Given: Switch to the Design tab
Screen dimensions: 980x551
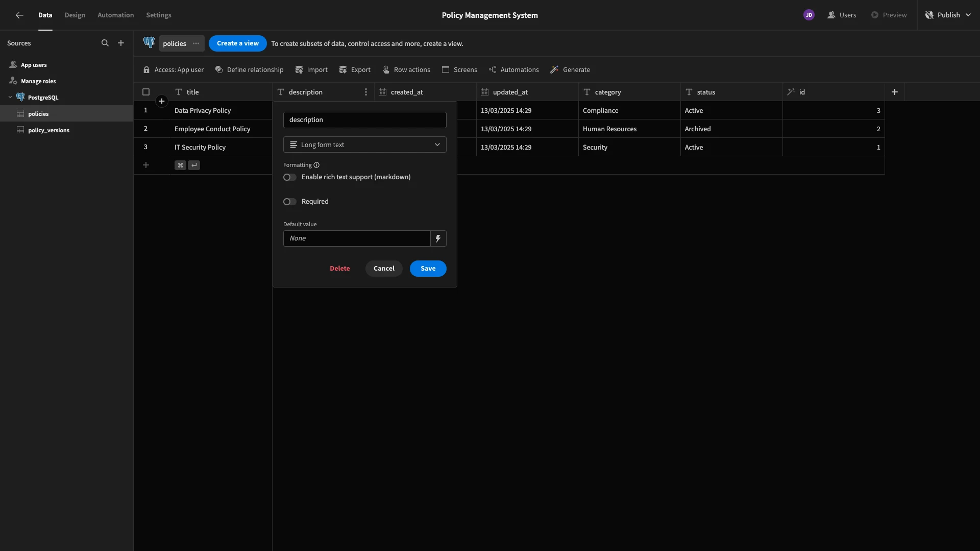Looking at the screenshot, I should [75, 15].
